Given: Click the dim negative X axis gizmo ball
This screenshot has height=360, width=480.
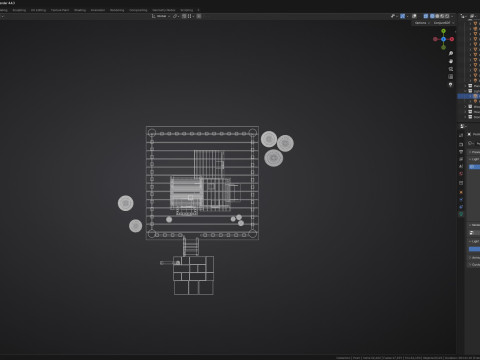Looking at the screenshot, I should coord(435,39).
